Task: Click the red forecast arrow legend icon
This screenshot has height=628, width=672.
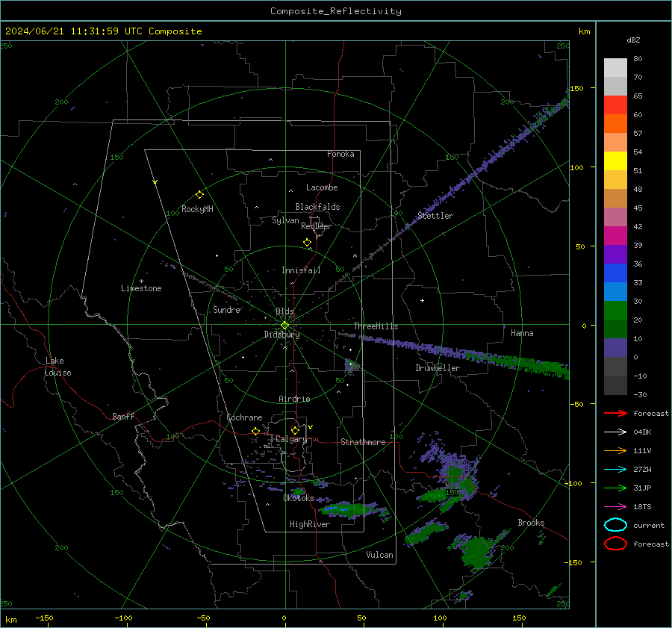Action: click(615, 413)
